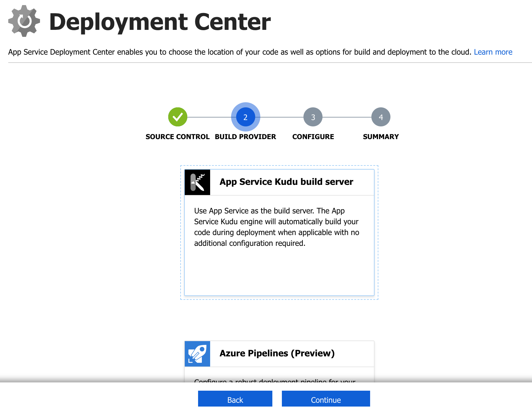
Task: Click the SOURCE CONTROL step label
Action: click(x=178, y=137)
